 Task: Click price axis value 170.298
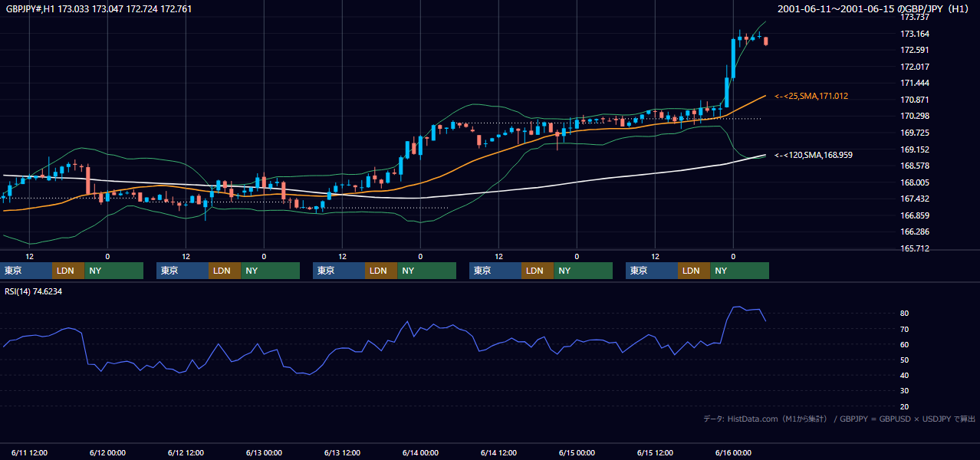click(x=914, y=116)
